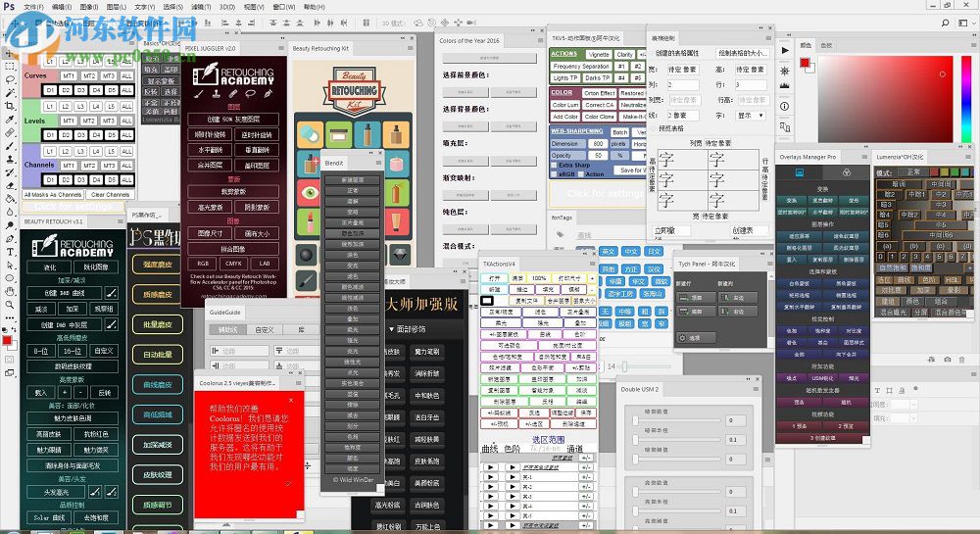The height and width of the screenshot is (534, 980).
Task: Open the Histogram icon in panel strip
Action: click(785, 85)
